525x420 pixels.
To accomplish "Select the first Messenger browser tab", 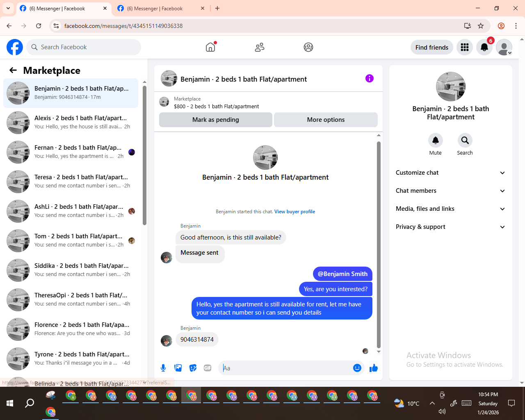I will 64,8.
